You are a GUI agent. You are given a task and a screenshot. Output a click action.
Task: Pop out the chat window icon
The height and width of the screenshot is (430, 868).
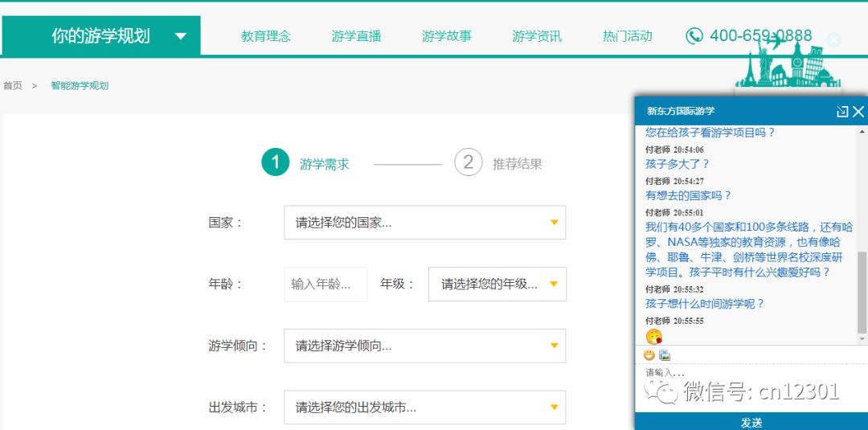pos(842,112)
